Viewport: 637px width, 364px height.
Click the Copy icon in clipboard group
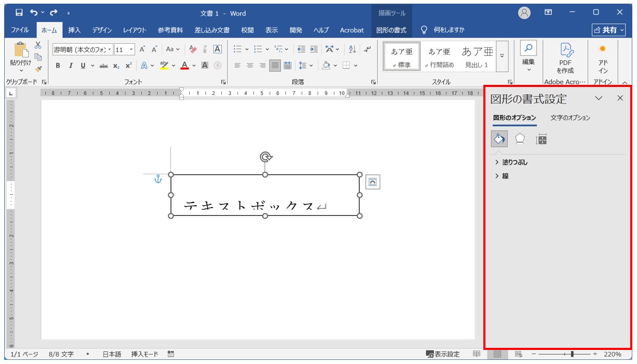coord(38,57)
